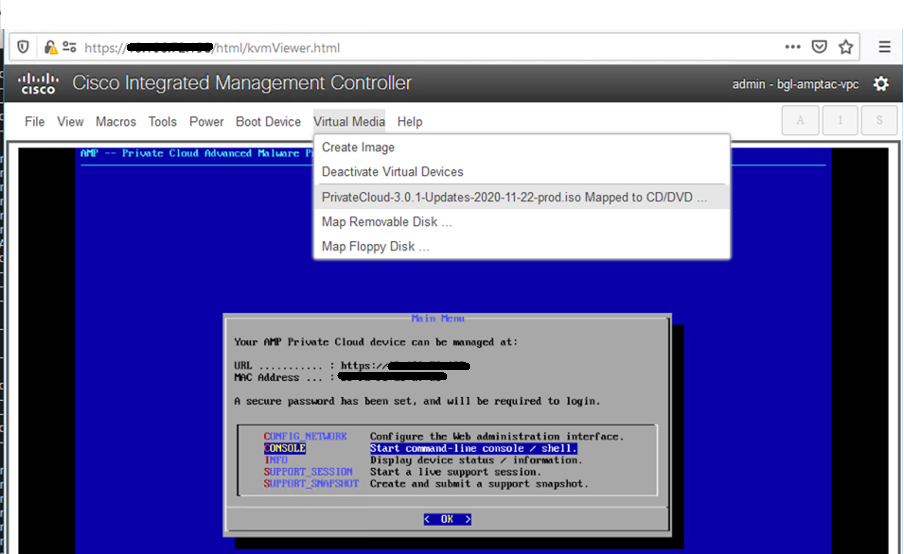This screenshot has height=554, width=904.
Task: Select SUPPORT_SESSION menu row
Action: (402, 472)
